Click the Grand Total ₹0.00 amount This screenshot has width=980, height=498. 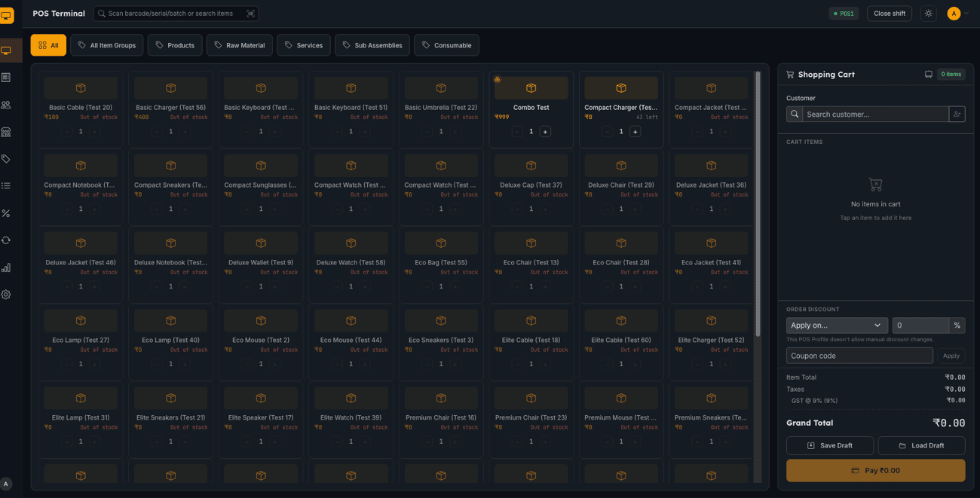click(948, 423)
